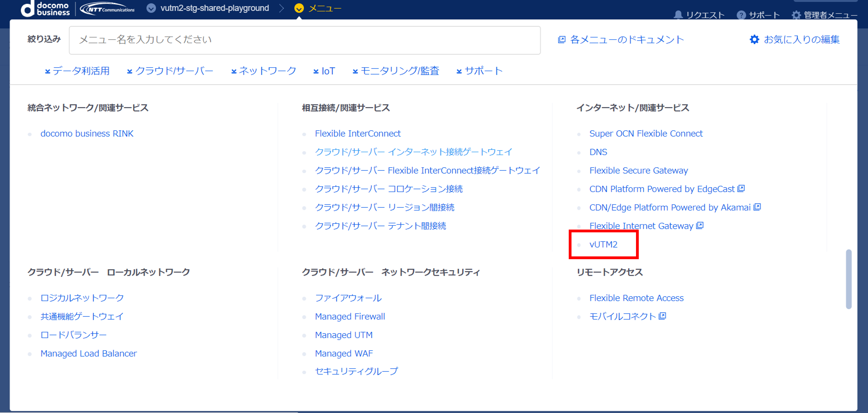
Task: Click the リクエスト bell icon
Action: 678,15
